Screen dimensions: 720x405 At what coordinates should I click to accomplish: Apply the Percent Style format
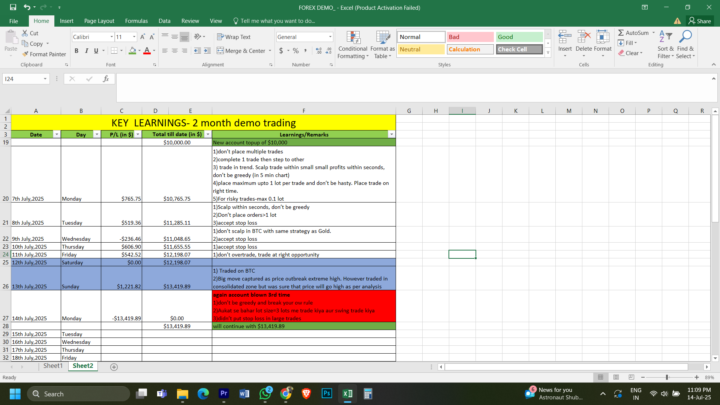point(296,51)
